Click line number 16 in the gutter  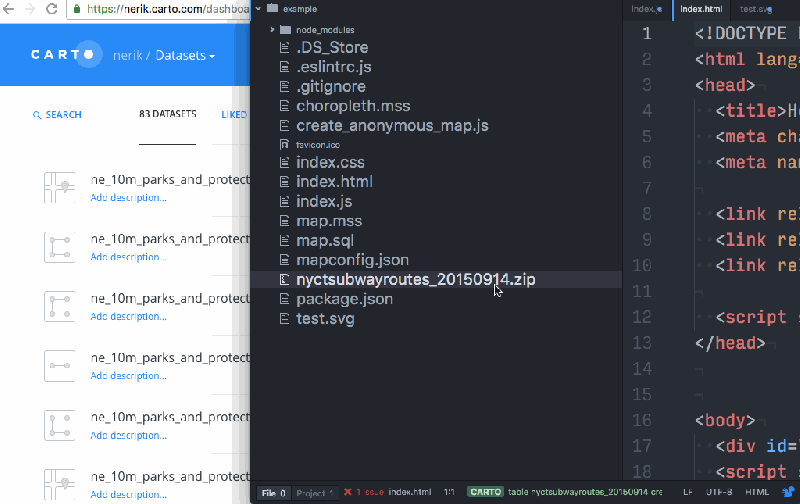pos(642,420)
